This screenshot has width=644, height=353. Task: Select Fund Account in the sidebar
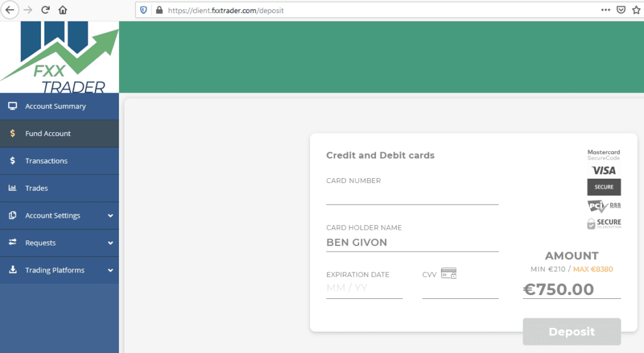pyautogui.click(x=60, y=133)
